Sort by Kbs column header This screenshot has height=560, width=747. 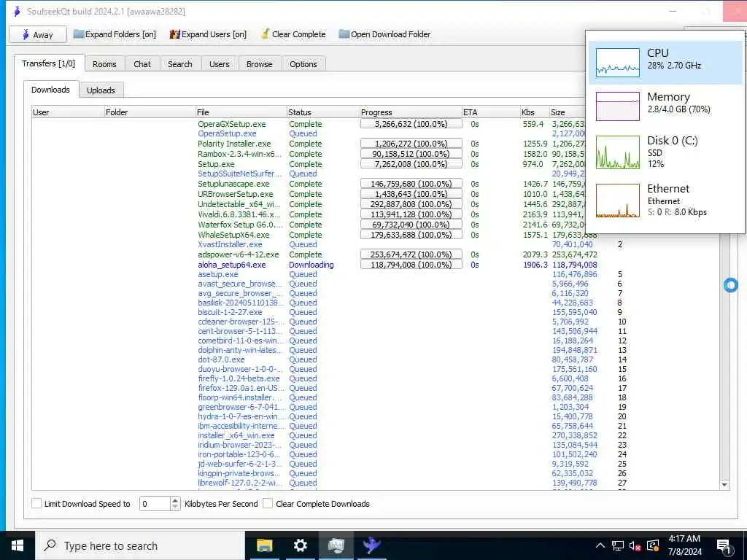click(535, 112)
